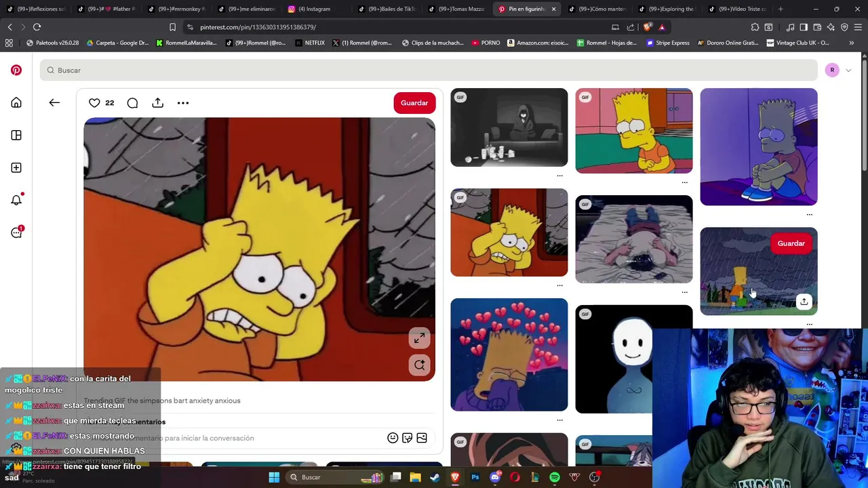Viewport: 868px width, 488px height.
Task: Open Steam from the taskbar
Action: [x=435, y=477]
